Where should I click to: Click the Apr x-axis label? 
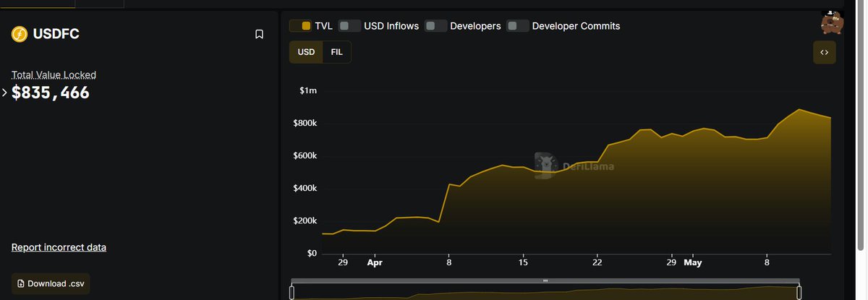click(374, 263)
